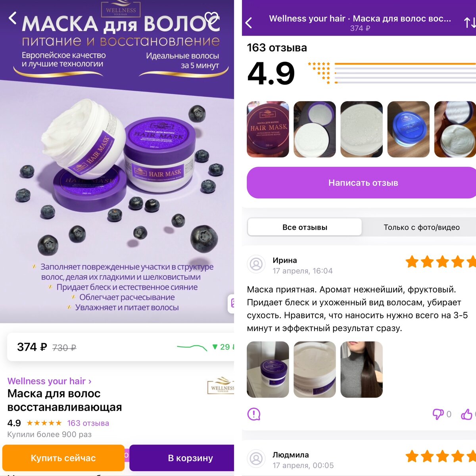The height and width of the screenshot is (476, 476).
Task: Report Irina's review with exclamation icon
Action: 253,414
